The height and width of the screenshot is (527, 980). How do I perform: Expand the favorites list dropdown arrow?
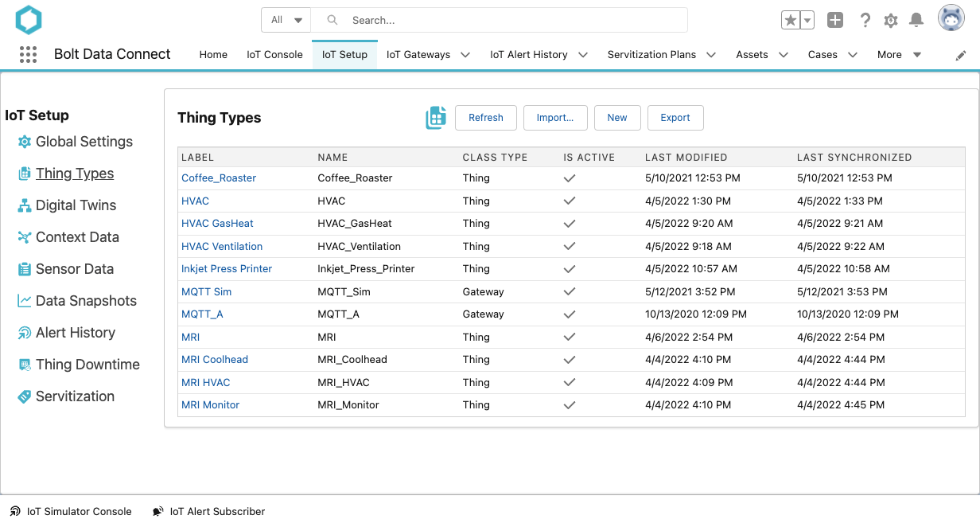pos(807,21)
